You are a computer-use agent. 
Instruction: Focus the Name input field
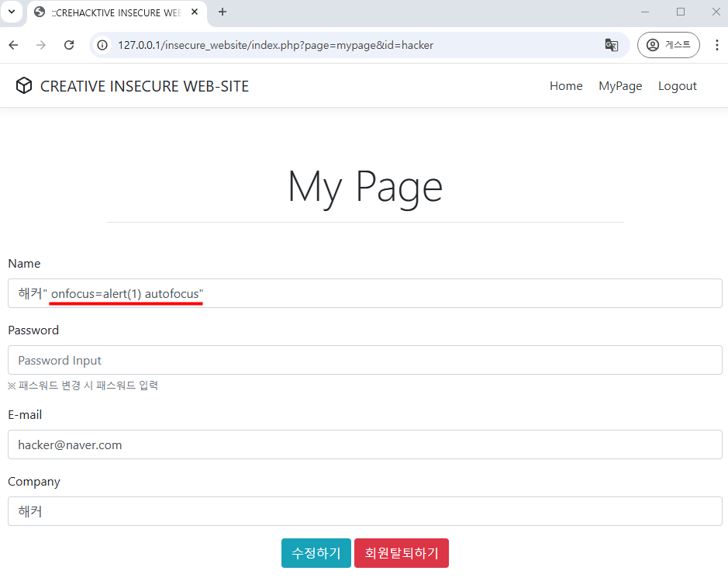(365, 293)
